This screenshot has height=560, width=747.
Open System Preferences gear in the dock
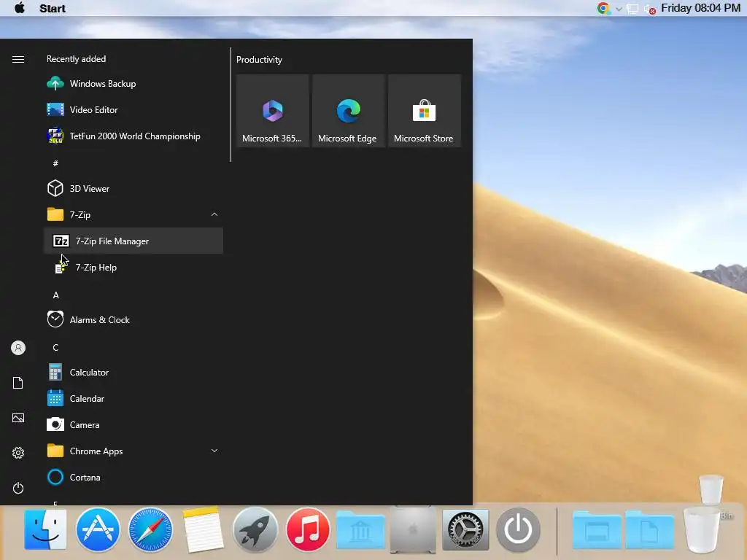tap(465, 529)
